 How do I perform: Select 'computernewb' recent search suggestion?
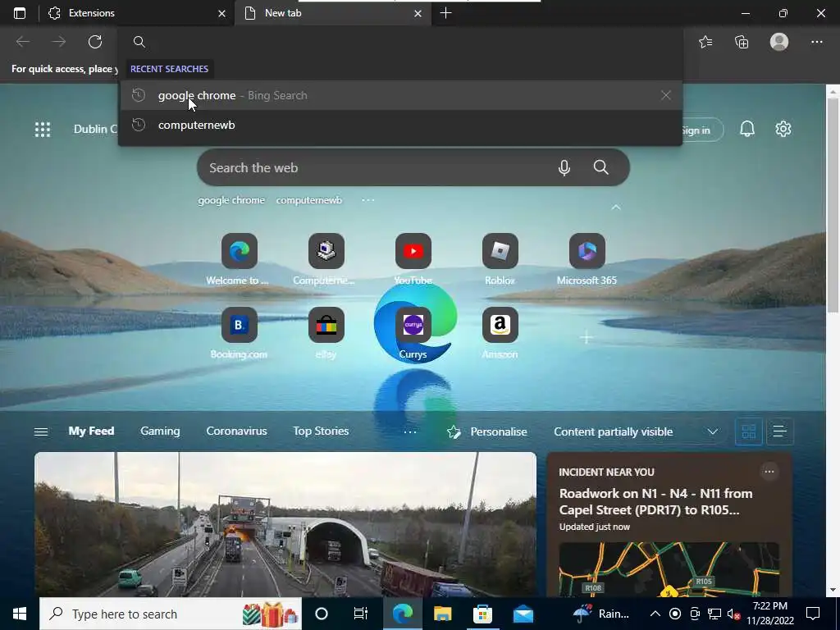point(399,125)
